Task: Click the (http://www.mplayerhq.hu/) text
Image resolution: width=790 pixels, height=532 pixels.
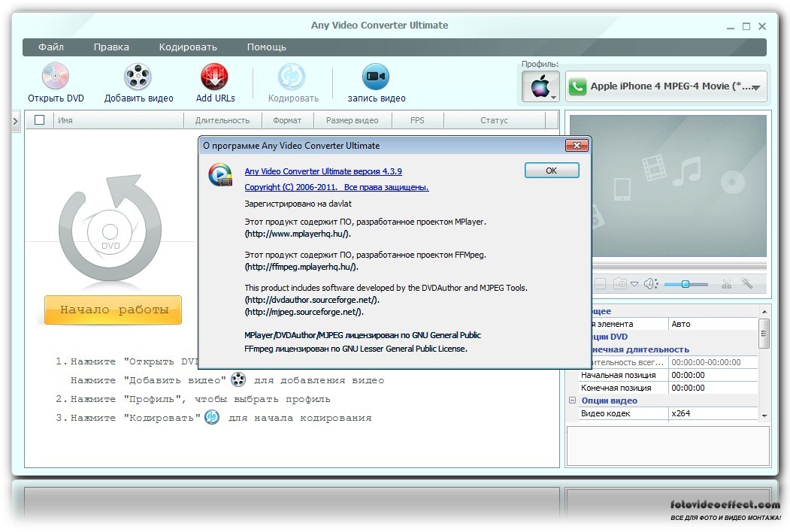Action: [297, 234]
